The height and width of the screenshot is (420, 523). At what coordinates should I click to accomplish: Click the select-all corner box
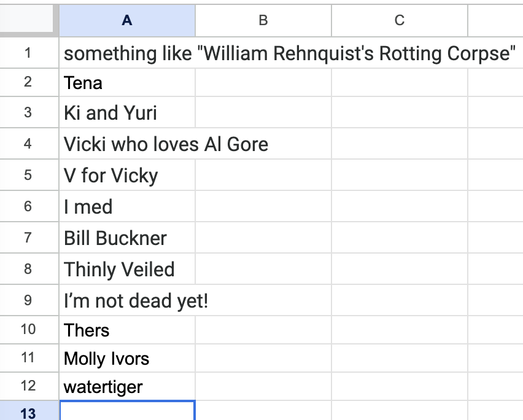tap(29, 20)
